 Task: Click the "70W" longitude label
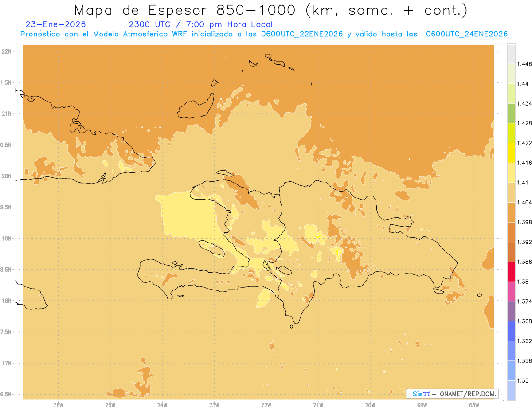tap(370, 405)
